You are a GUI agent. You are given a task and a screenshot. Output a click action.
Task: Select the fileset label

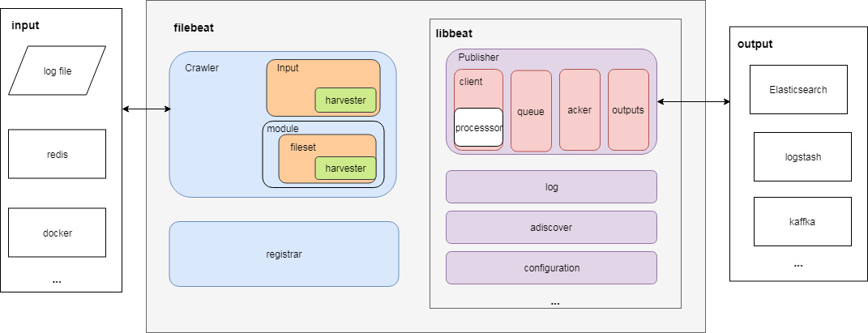pos(303,147)
